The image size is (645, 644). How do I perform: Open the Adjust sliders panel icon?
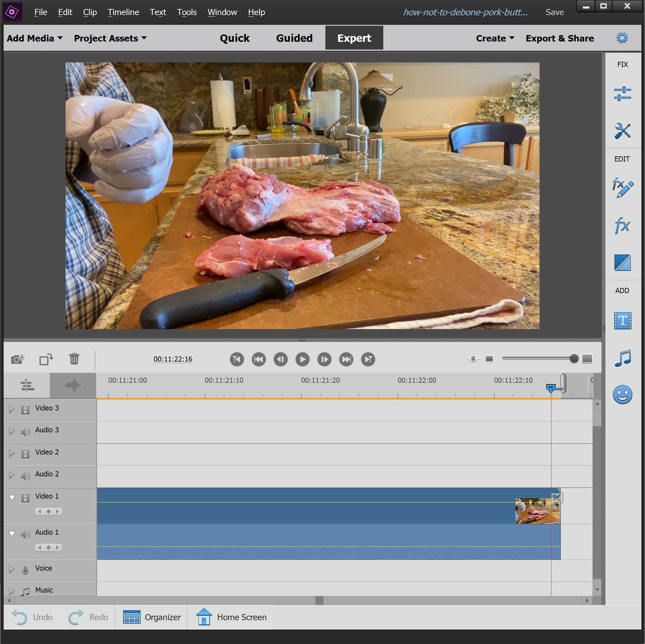622,94
